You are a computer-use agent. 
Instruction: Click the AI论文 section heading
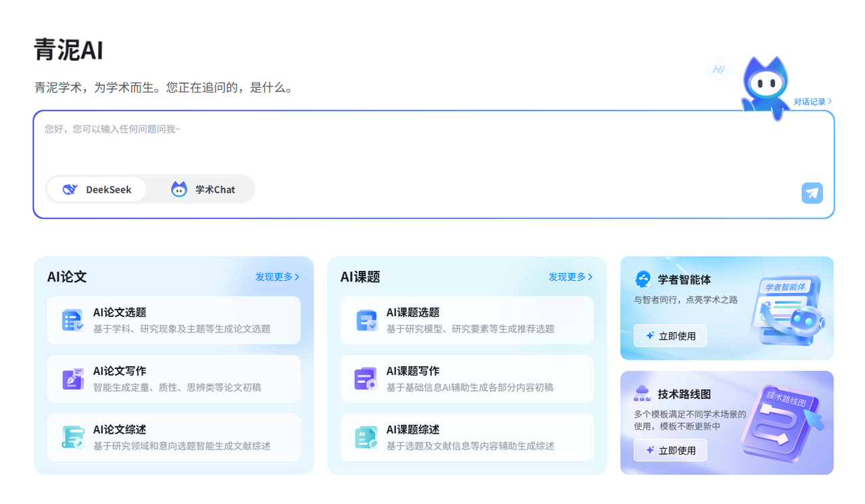pos(67,277)
